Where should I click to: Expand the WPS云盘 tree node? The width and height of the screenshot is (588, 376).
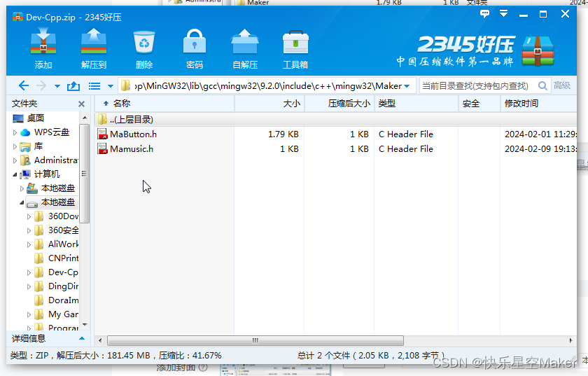[15, 132]
